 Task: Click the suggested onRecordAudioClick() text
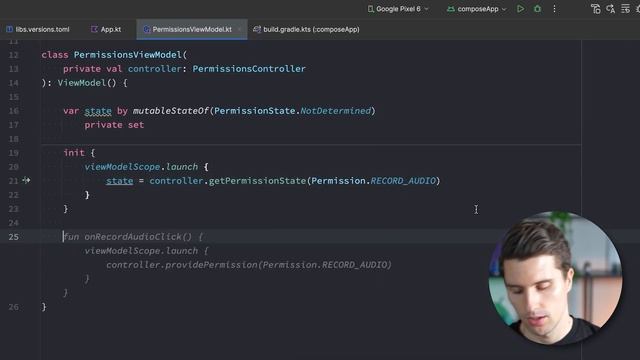[138, 237]
